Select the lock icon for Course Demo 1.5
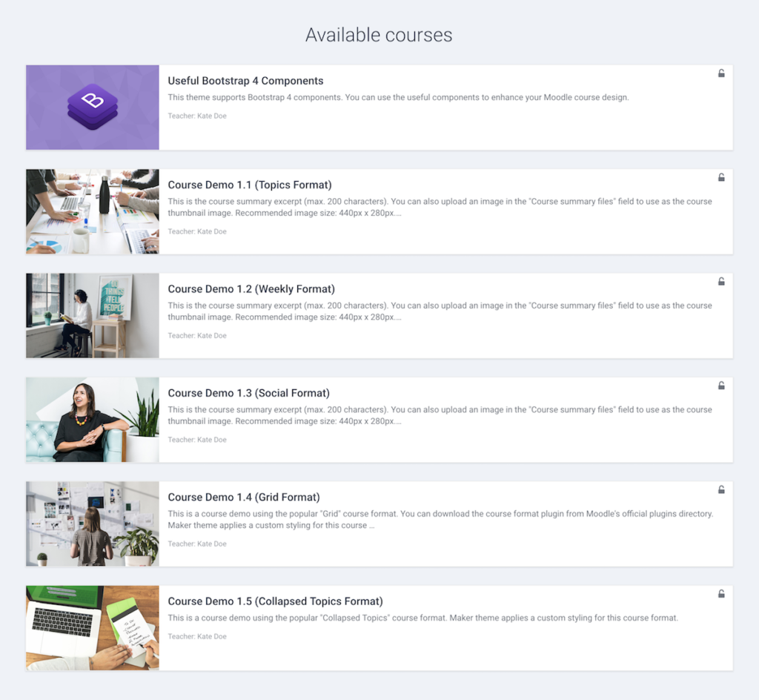This screenshot has height=700, width=759. tap(720, 593)
